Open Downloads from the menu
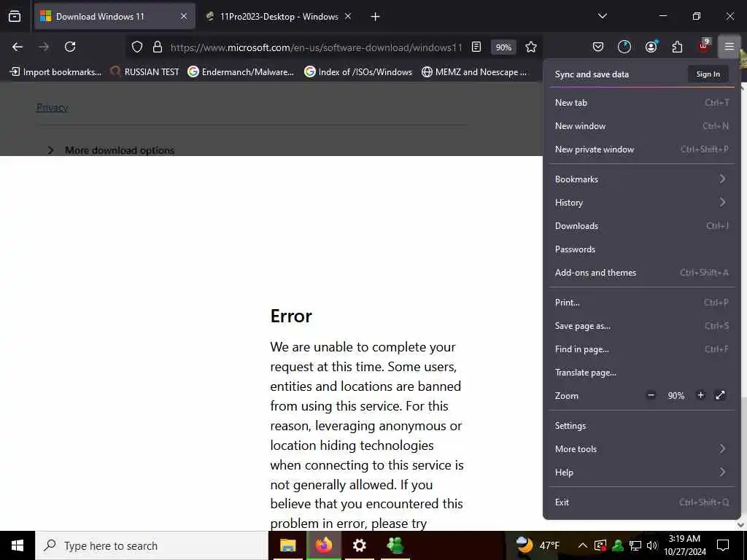 tap(642, 226)
